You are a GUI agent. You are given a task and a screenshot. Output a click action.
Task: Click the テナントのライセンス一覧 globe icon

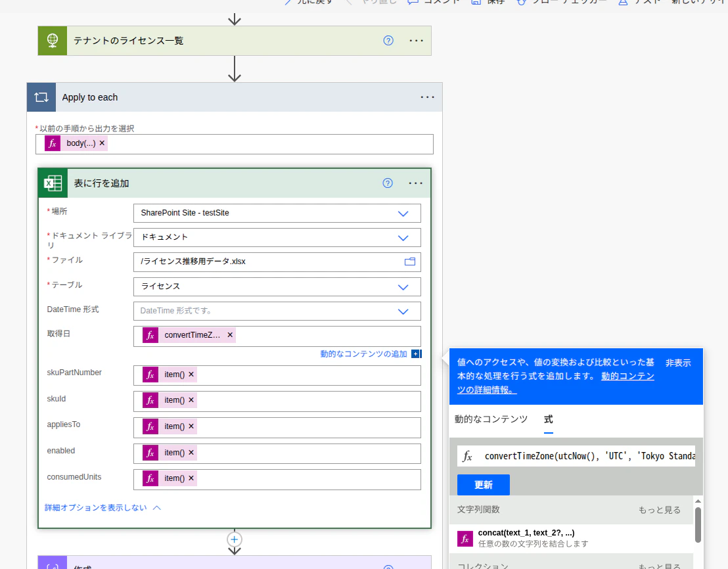pyautogui.click(x=53, y=41)
